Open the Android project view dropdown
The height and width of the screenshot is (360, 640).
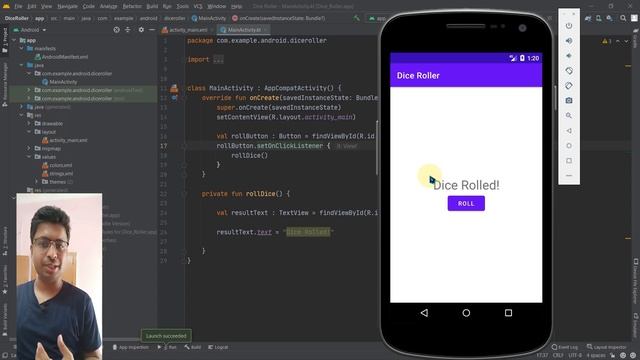[29, 30]
